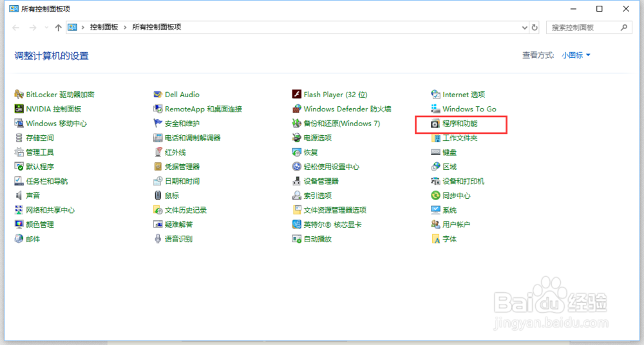Click the 颜色管理 monitor icon

click(19, 224)
